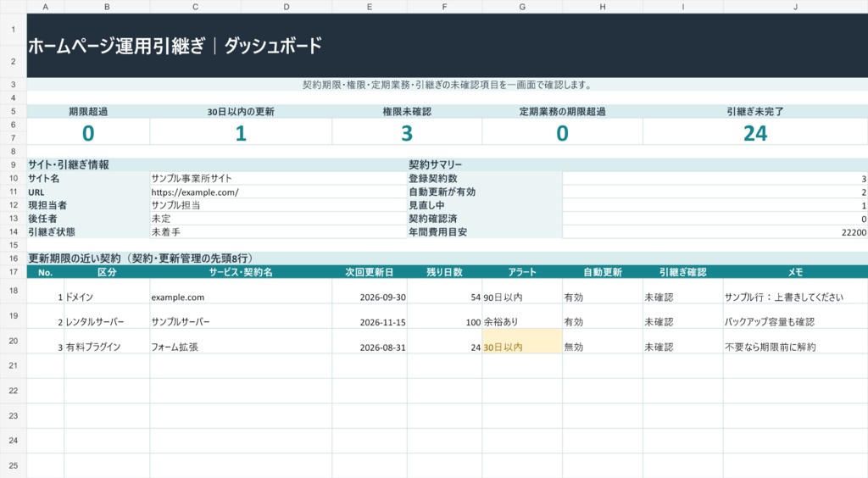
Task: Select column header C
Action: click(x=195, y=7)
